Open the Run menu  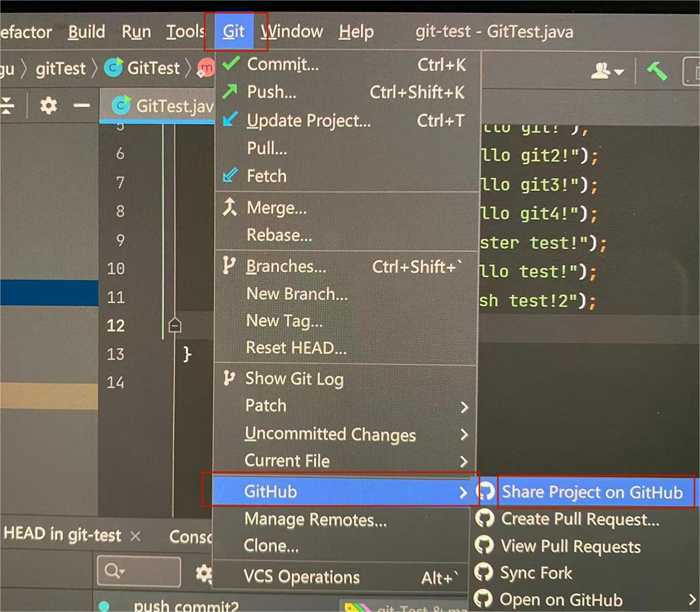[136, 32]
